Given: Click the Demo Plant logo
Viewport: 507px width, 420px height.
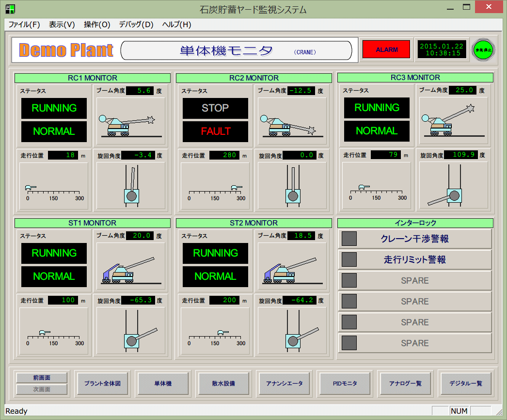Looking at the screenshot, I should [x=66, y=50].
